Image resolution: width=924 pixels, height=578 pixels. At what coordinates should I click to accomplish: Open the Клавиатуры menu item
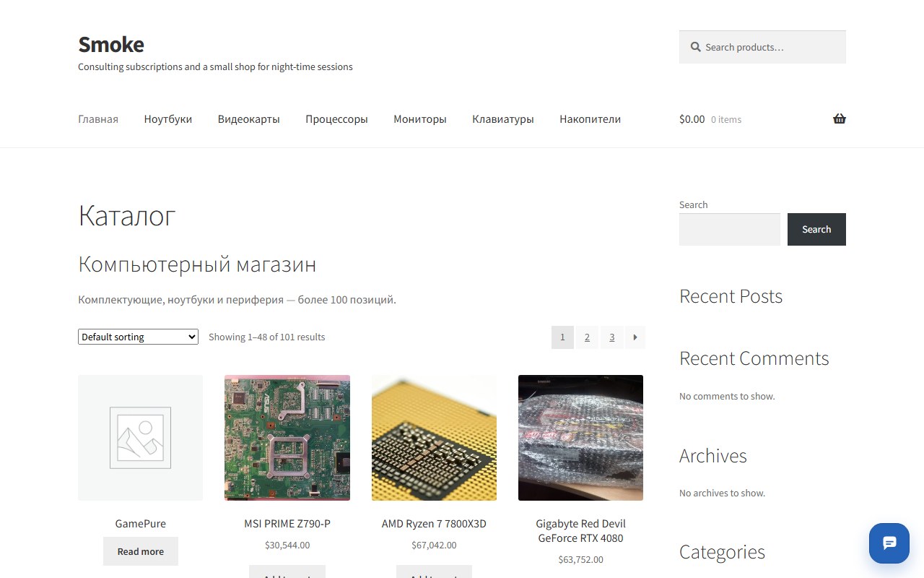click(x=503, y=119)
